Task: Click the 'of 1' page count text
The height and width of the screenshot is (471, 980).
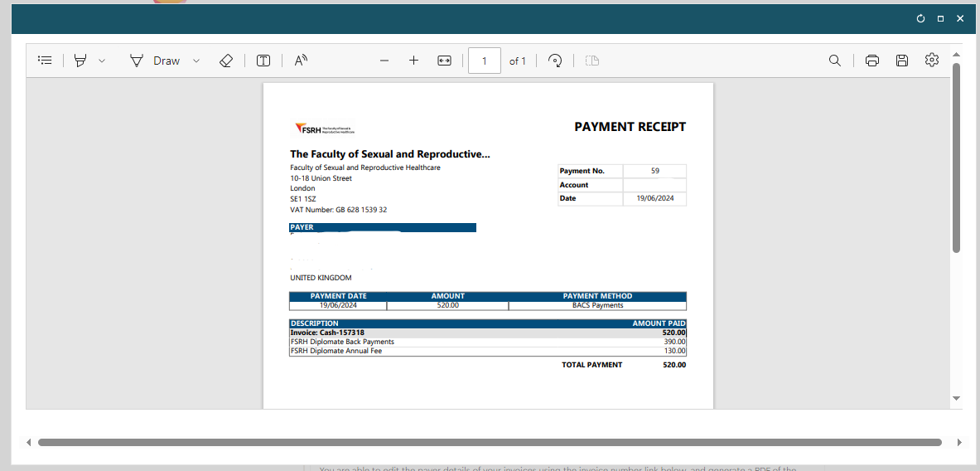Action: pyautogui.click(x=518, y=61)
